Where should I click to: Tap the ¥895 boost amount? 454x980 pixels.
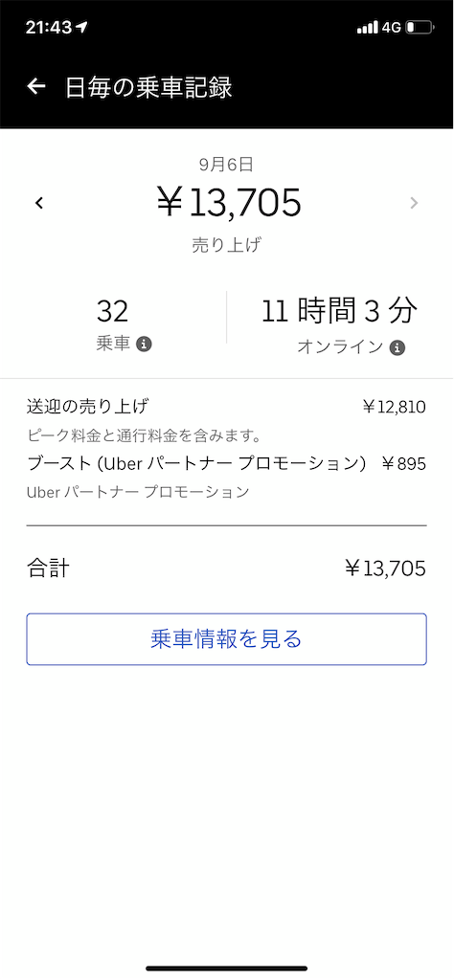404,464
